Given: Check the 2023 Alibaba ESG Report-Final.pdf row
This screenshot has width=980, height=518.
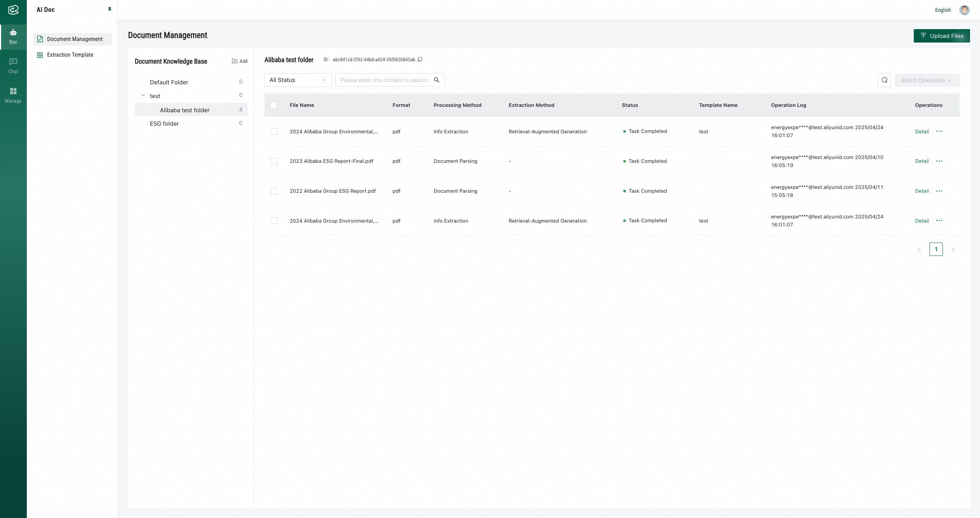Looking at the screenshot, I should click(x=274, y=161).
